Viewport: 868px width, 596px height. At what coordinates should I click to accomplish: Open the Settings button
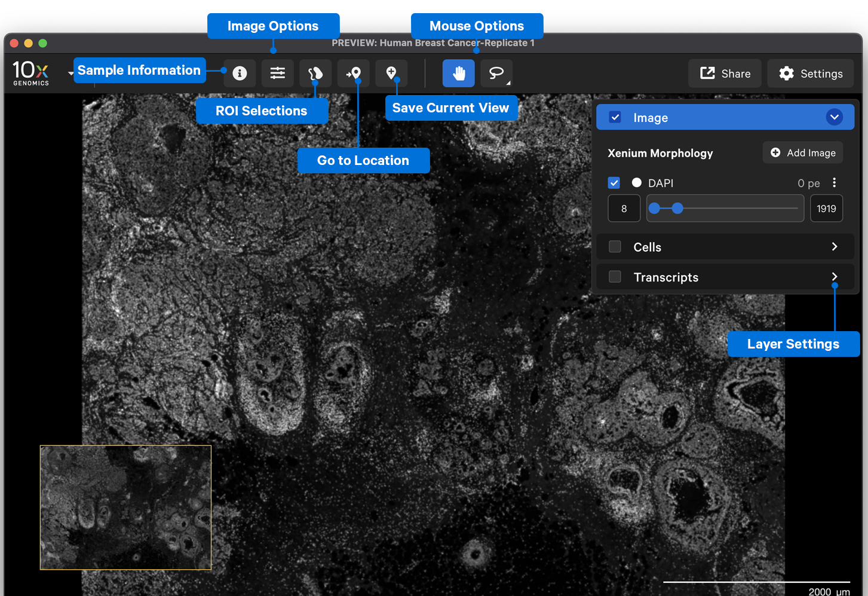click(x=810, y=74)
